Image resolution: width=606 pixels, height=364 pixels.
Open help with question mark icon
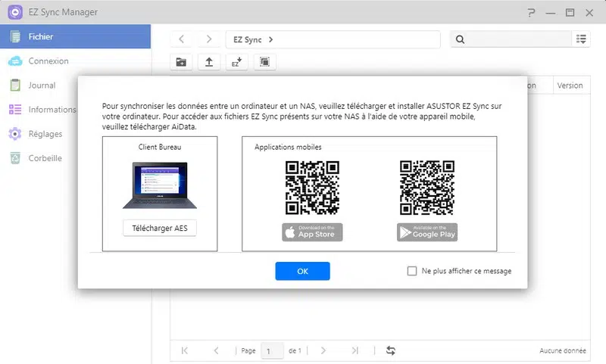pyautogui.click(x=532, y=12)
